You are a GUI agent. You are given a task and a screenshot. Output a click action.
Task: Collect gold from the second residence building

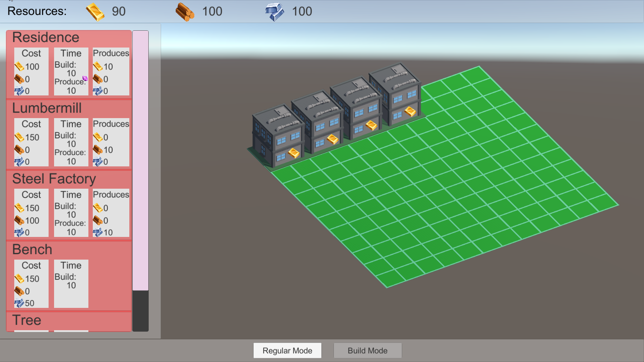(x=333, y=139)
